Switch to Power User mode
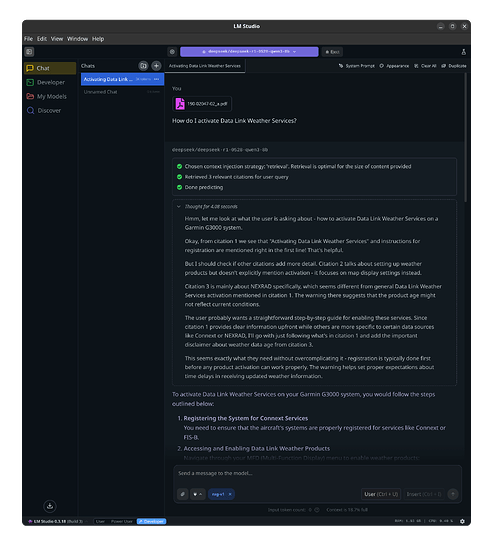Screen dimensions: 493x550 point(122,522)
